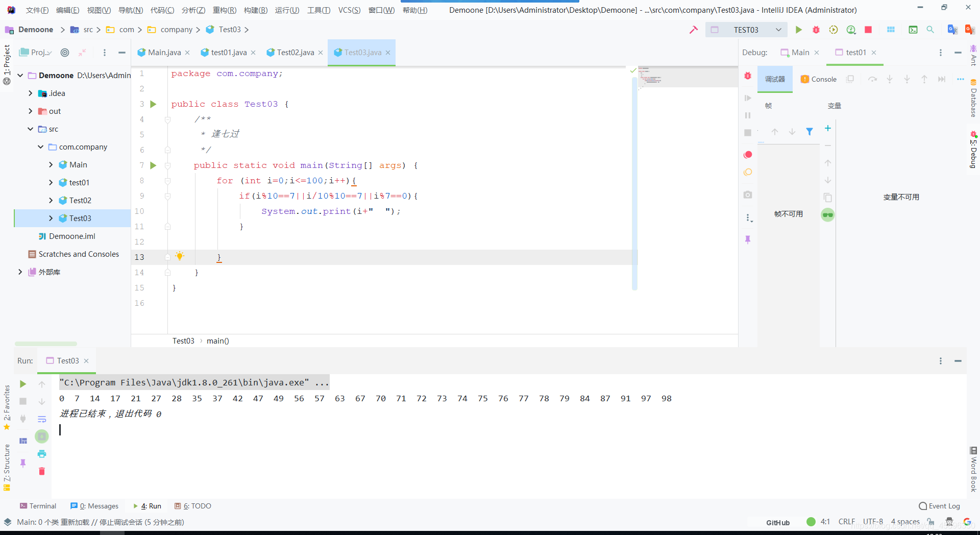
Task: Open Project Structure grid icon
Action: click(x=891, y=30)
